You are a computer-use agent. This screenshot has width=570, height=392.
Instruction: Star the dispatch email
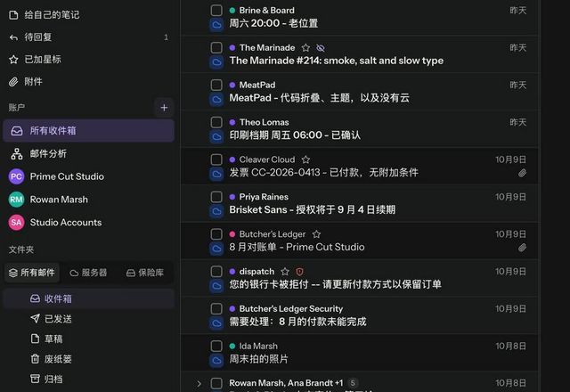click(x=285, y=272)
